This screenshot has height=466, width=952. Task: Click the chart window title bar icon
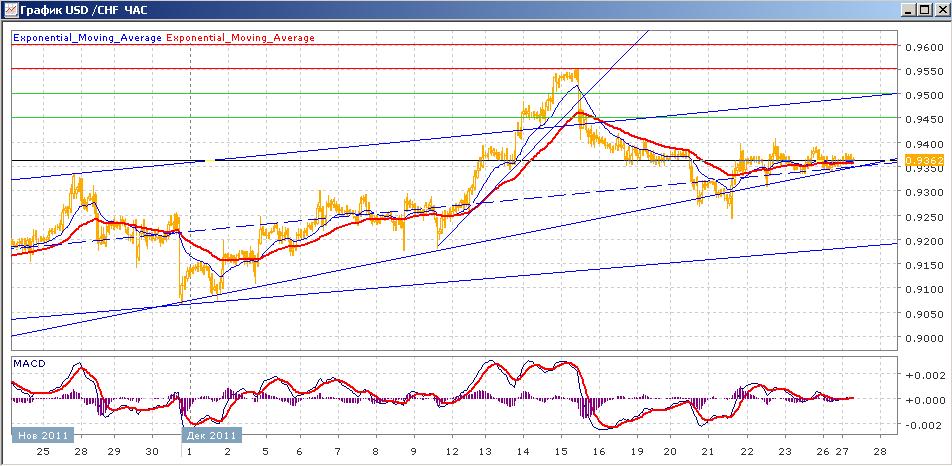[x=10, y=10]
